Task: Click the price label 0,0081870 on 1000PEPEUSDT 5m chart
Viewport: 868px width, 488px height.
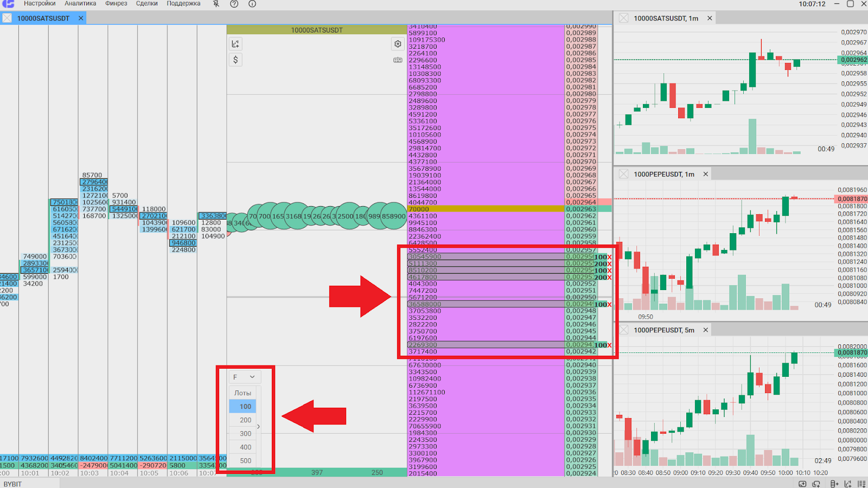Action: [852, 352]
